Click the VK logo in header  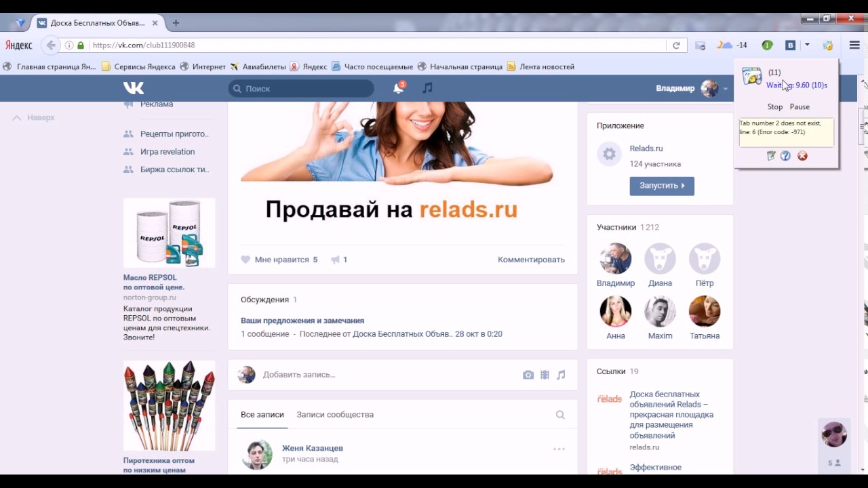point(134,88)
